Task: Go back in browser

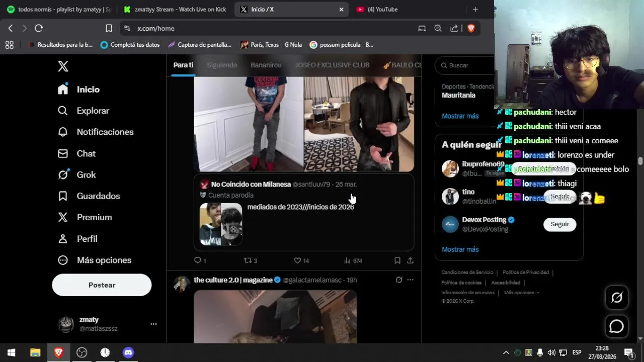Action: coord(11,28)
